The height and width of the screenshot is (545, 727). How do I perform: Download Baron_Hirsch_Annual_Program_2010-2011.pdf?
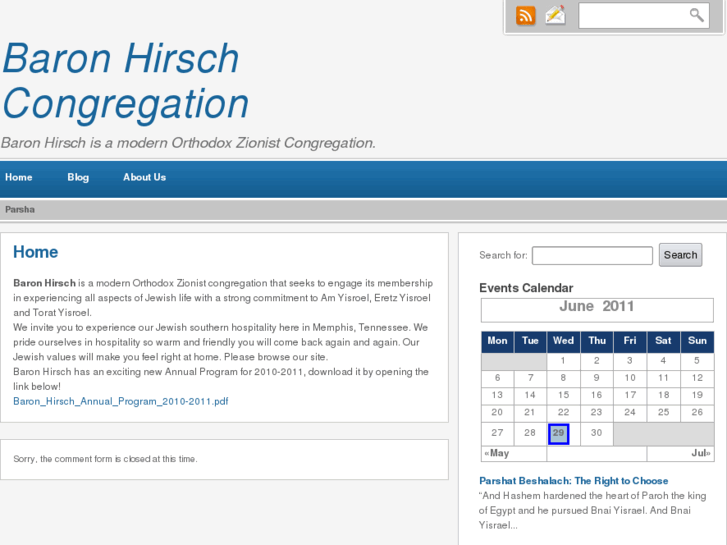point(121,401)
